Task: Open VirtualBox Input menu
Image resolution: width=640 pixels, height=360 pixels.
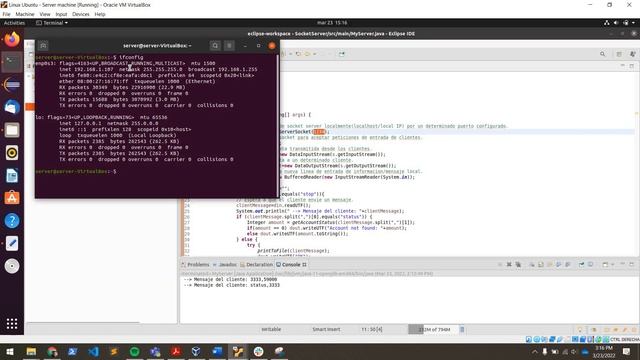Action: 61,14
